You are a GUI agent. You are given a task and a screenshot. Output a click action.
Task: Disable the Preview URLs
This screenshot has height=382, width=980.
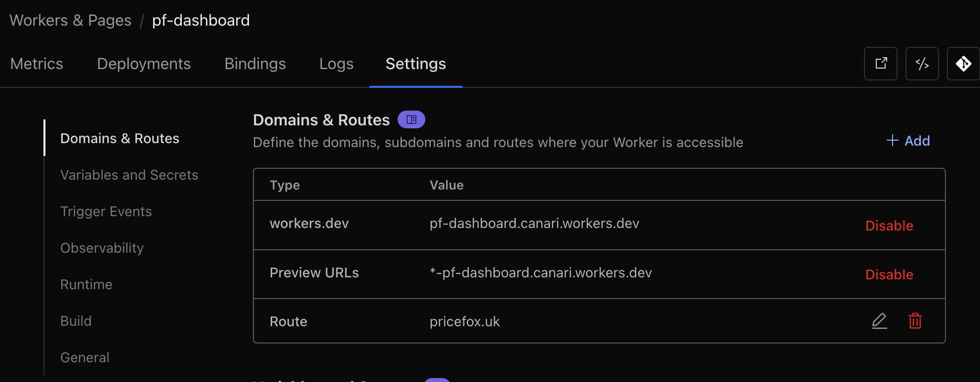[889, 274]
